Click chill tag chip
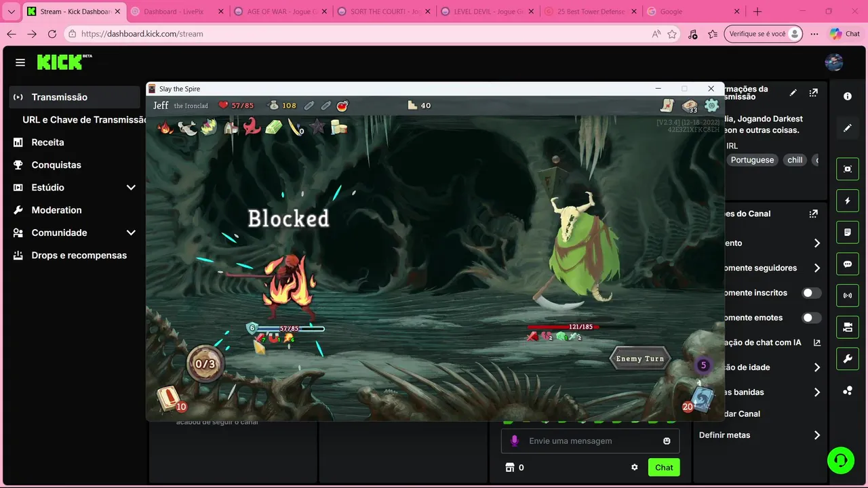Image resolution: width=868 pixels, height=488 pixels. point(795,160)
